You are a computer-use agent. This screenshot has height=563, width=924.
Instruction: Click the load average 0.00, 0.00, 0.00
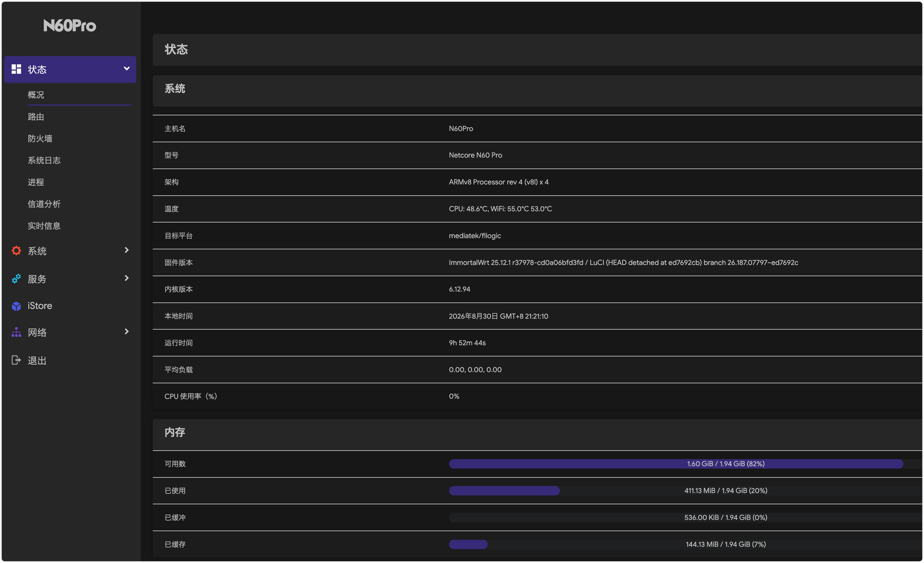475,370
